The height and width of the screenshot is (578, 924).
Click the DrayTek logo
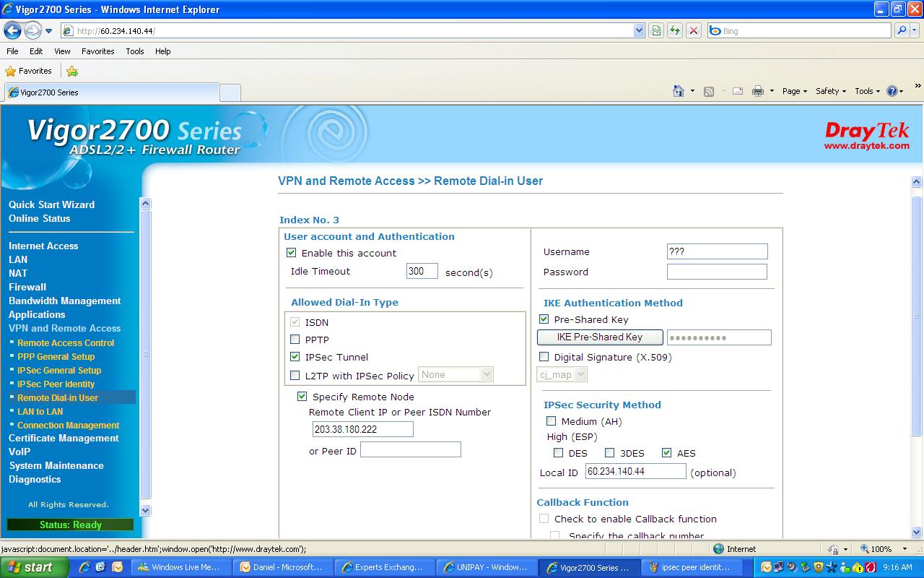point(866,135)
